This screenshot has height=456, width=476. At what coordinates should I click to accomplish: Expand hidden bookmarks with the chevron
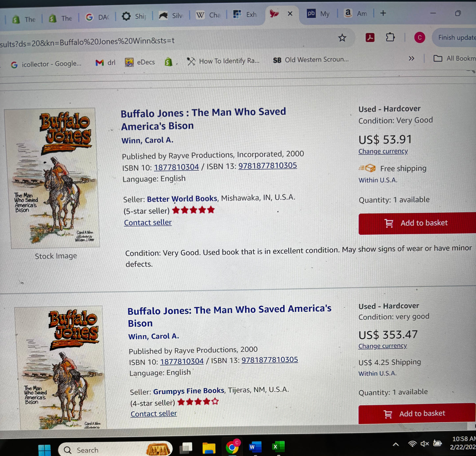(x=411, y=58)
